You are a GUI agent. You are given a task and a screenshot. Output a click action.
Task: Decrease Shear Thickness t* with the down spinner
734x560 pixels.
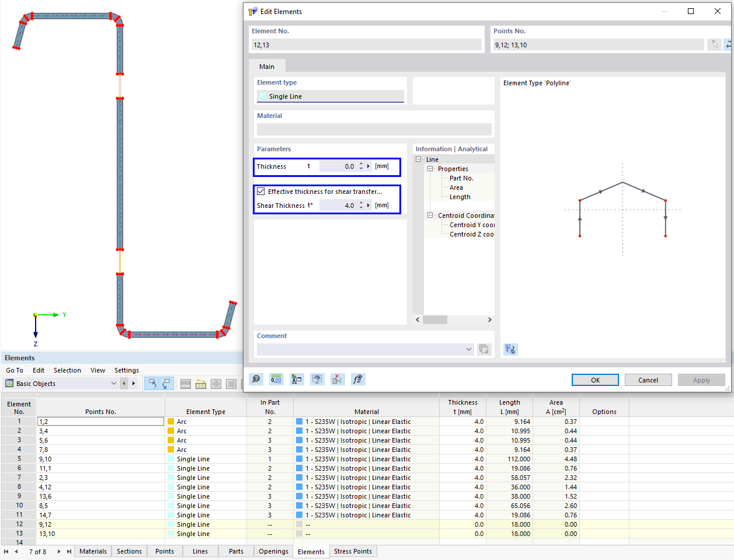click(x=361, y=208)
